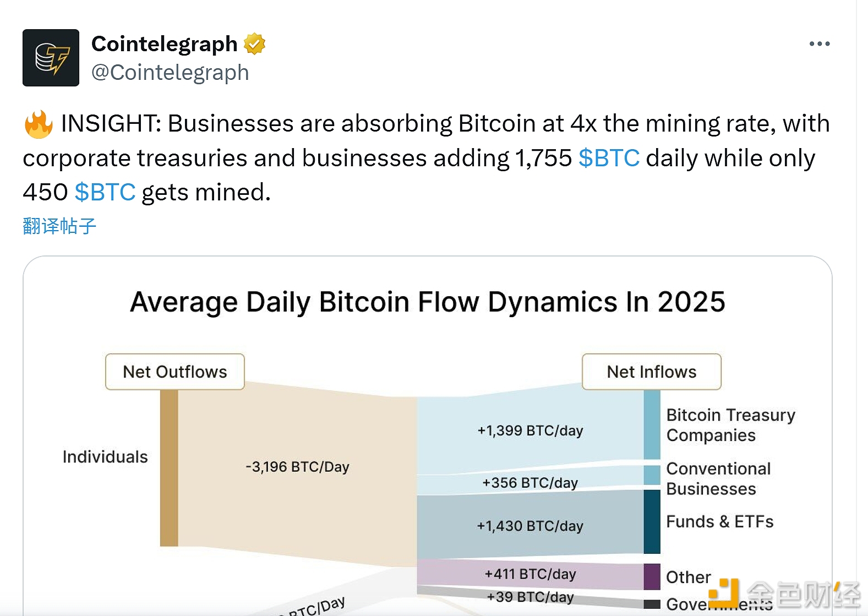The height and width of the screenshot is (616, 868).
Task: Click the +1,399 BTC/day inflow band
Action: [529, 430]
